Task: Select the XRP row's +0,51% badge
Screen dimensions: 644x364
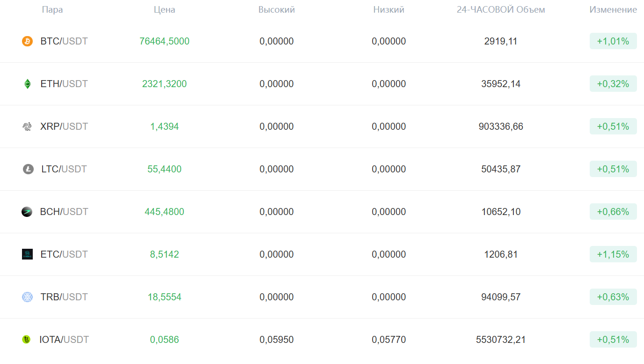Action: 613,126
